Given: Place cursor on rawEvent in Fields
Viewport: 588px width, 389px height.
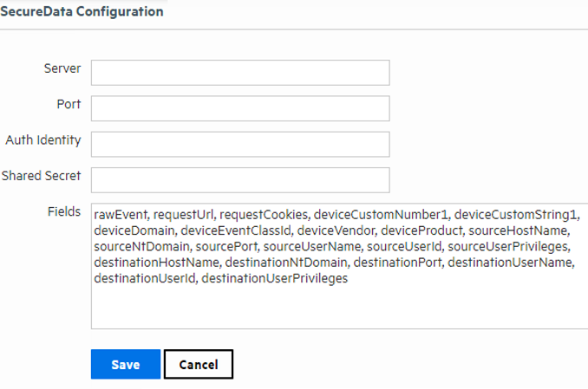Looking at the screenshot, I should point(121,215).
